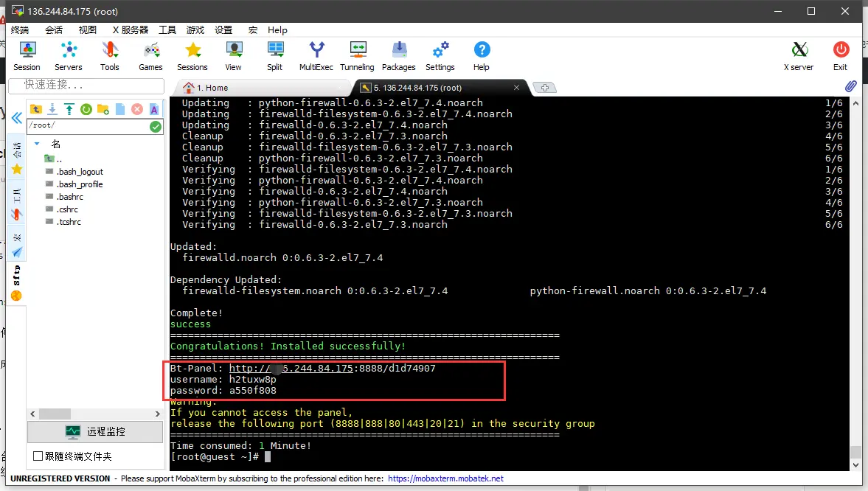Open the sessions sidebar tab with star

pos(17,159)
